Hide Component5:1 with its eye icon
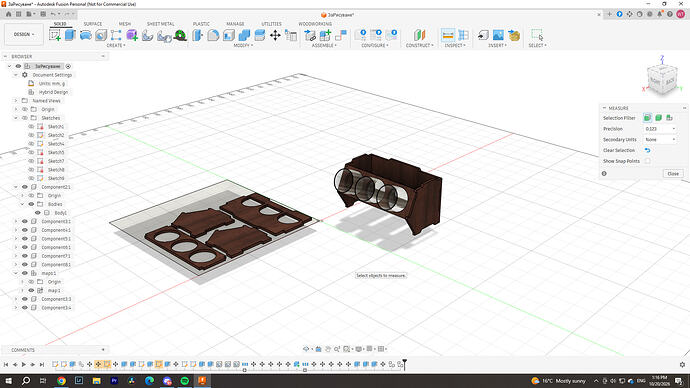690x388 pixels. (25, 239)
